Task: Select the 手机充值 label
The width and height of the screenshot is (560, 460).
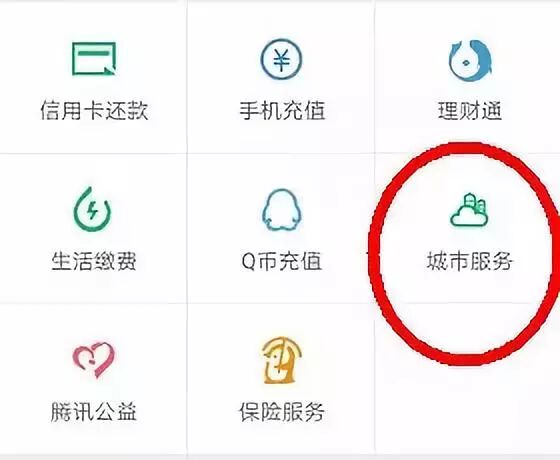Action: tap(282, 110)
